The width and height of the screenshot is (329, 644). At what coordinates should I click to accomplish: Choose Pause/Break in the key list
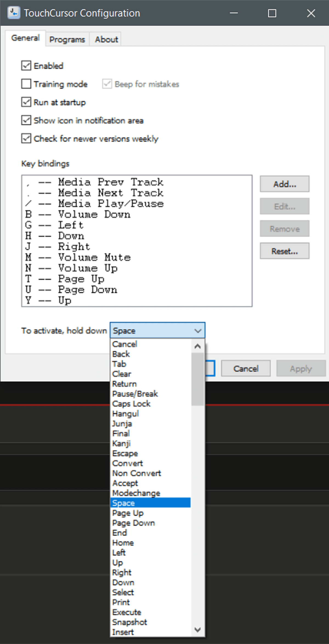click(x=151, y=394)
